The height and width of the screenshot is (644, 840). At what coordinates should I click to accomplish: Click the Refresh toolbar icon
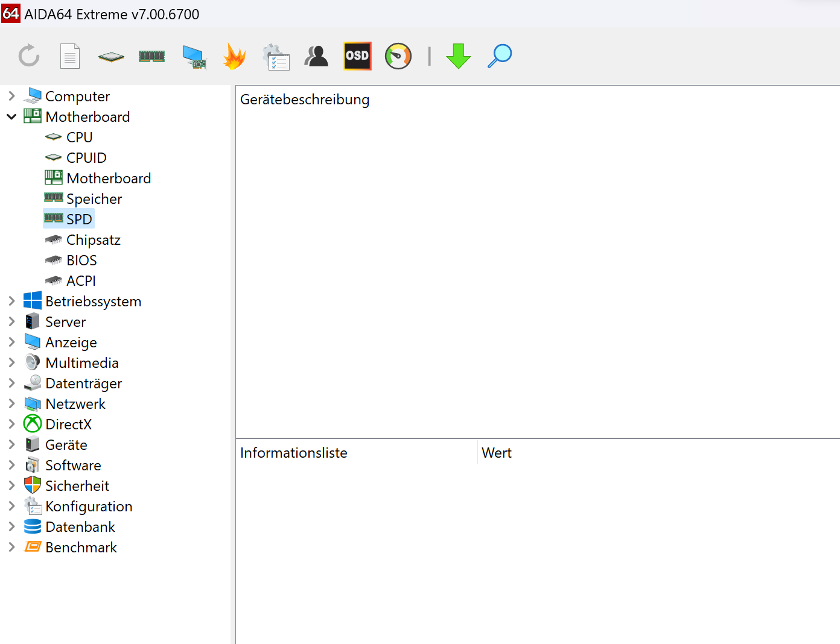point(29,56)
